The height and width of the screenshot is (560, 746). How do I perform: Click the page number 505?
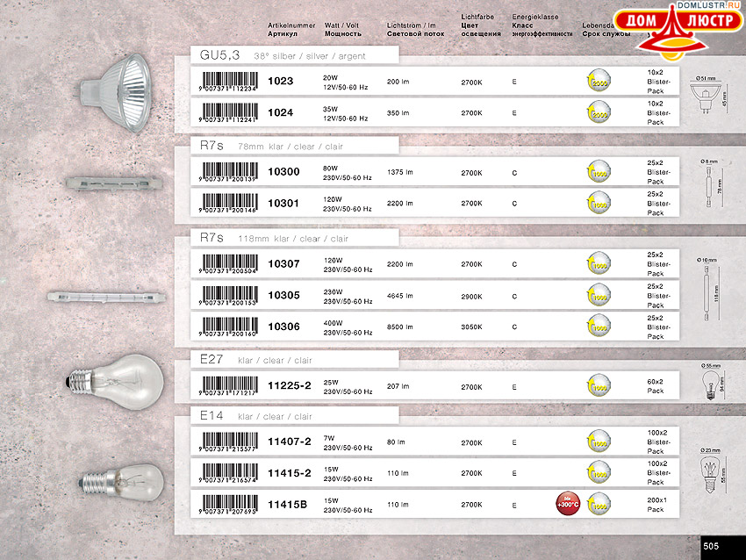711,546
